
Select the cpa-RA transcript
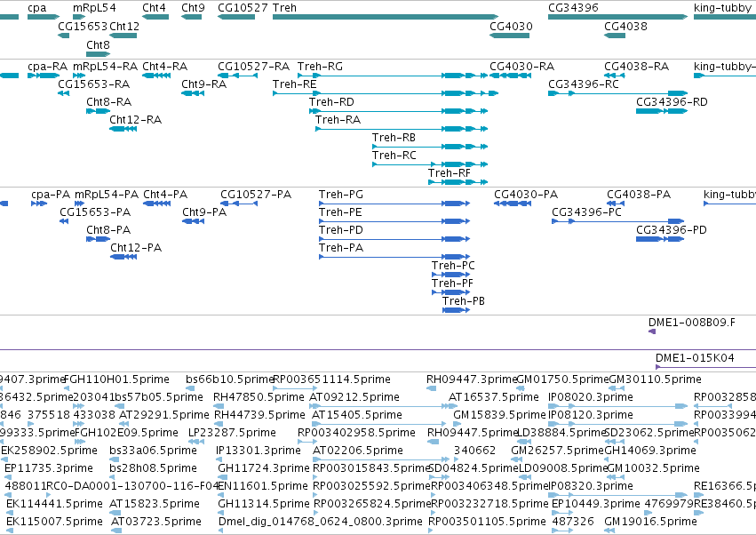click(44, 76)
